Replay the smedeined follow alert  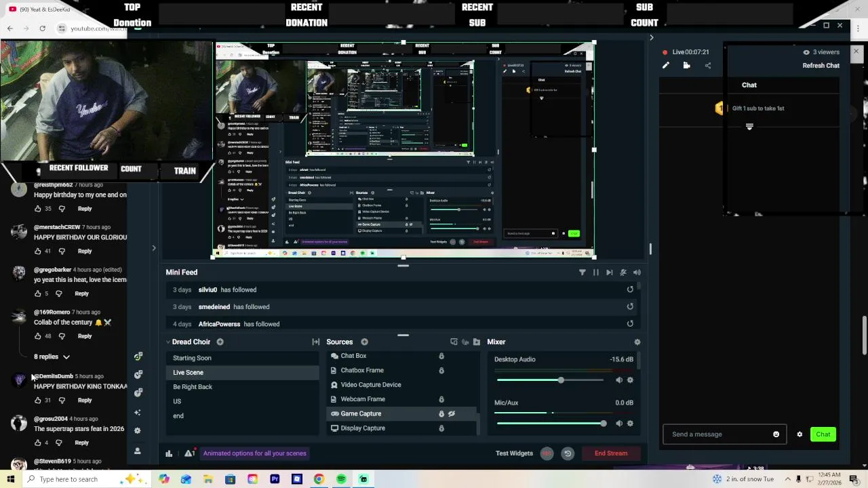click(x=630, y=306)
